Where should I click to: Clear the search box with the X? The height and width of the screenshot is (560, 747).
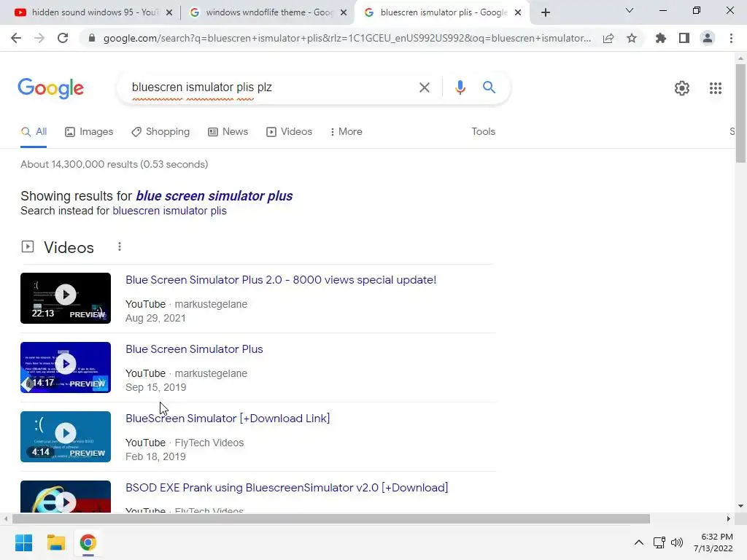click(x=424, y=87)
